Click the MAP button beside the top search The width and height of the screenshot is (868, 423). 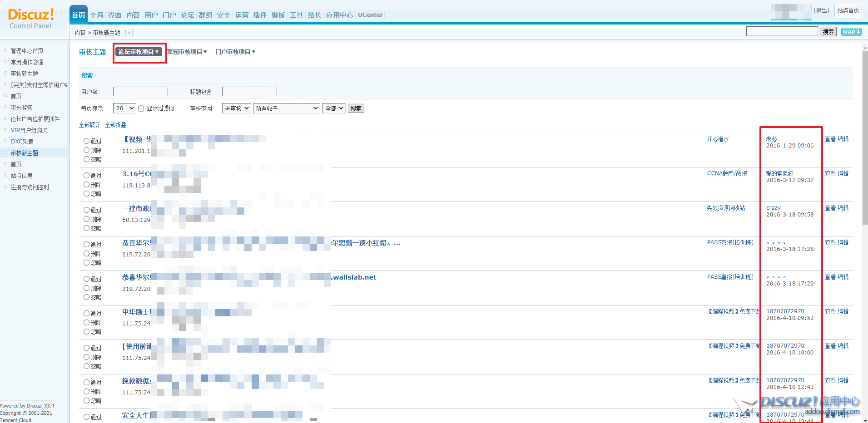(x=851, y=32)
